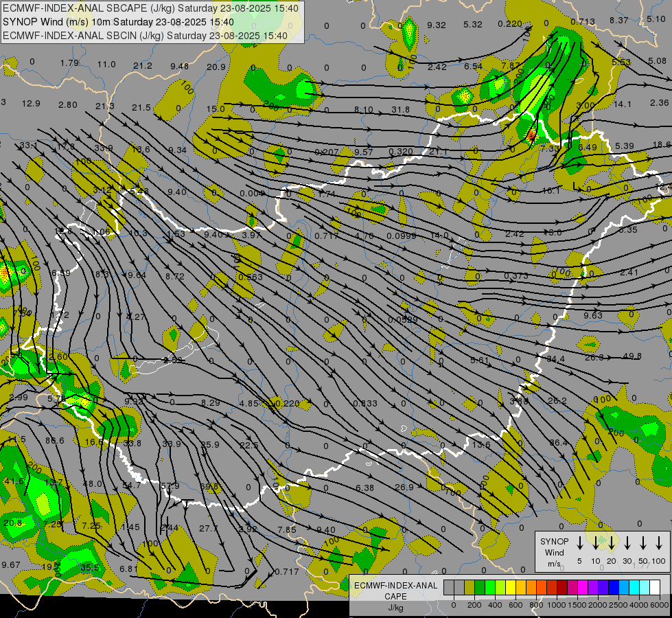This screenshot has width=672, height=618.
Task: Select the sky-blue CAPE legend swatch
Action: [x=623, y=588]
